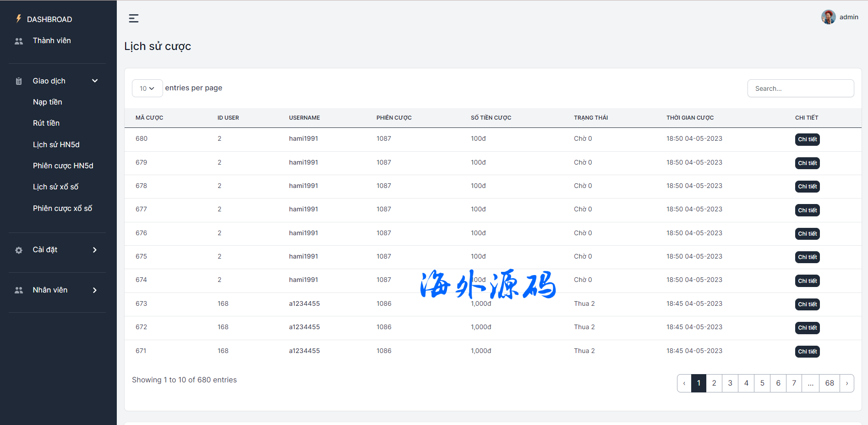Collapse the Giao dịch menu chevron
Image resolution: width=868 pixels, height=425 pixels.
[95, 81]
